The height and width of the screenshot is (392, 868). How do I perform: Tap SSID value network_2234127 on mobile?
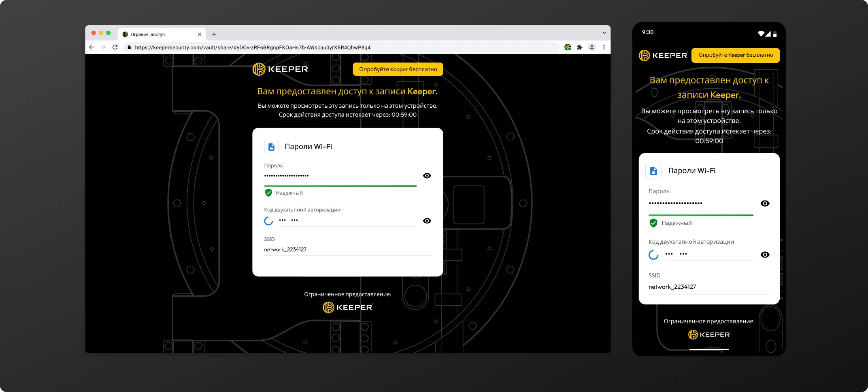point(672,287)
